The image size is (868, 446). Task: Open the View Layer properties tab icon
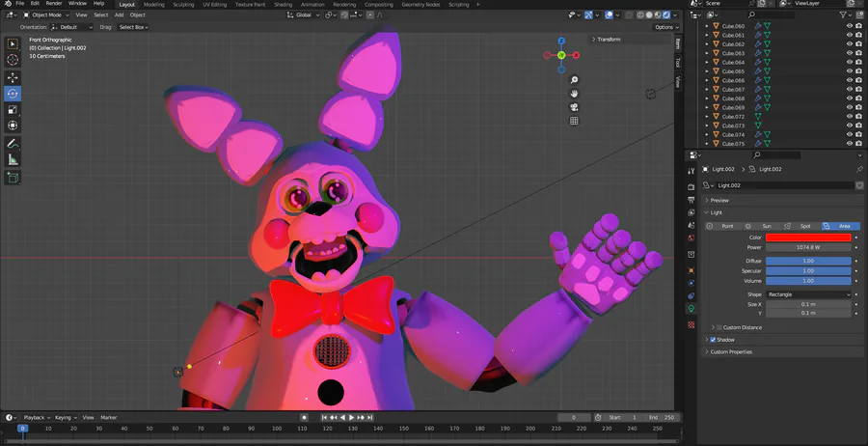point(691,212)
